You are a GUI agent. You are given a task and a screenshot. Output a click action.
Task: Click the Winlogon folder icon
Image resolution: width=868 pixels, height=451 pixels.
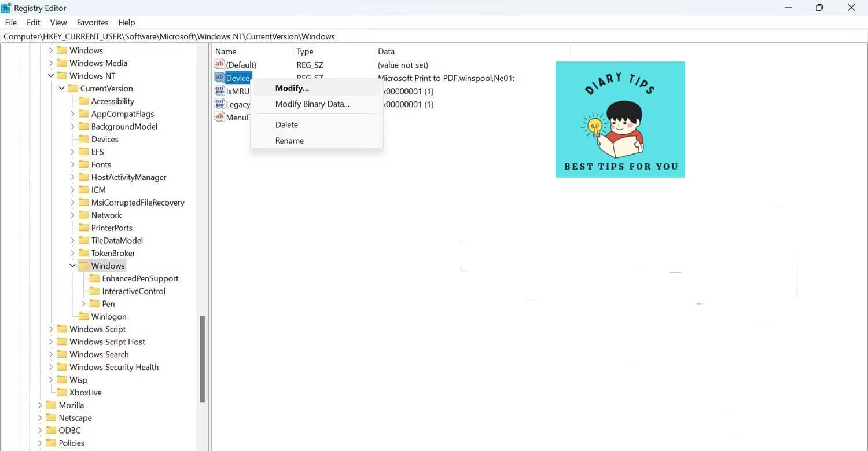point(83,317)
